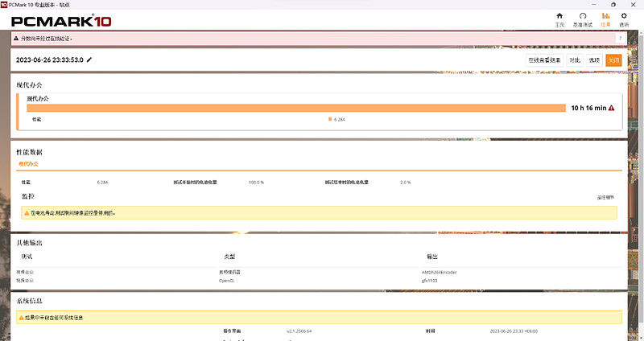
Task: Click the 系统信息 section heading
Action: (x=29, y=301)
